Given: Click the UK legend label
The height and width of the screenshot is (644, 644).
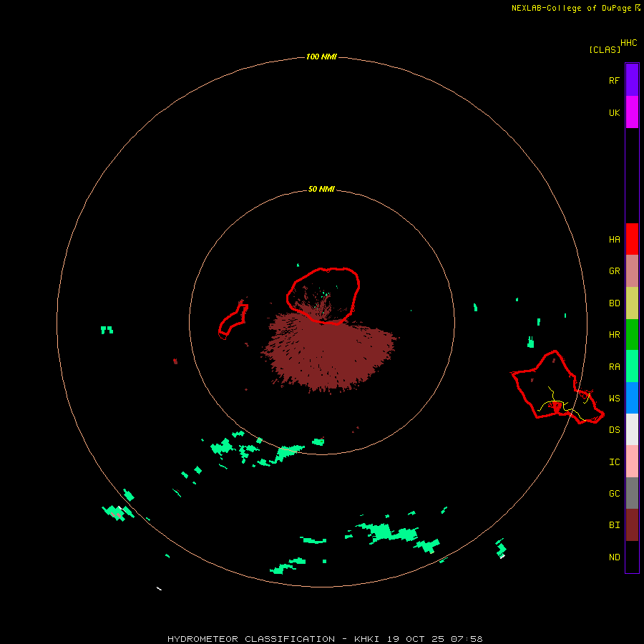Looking at the screenshot, I should 614,112.
